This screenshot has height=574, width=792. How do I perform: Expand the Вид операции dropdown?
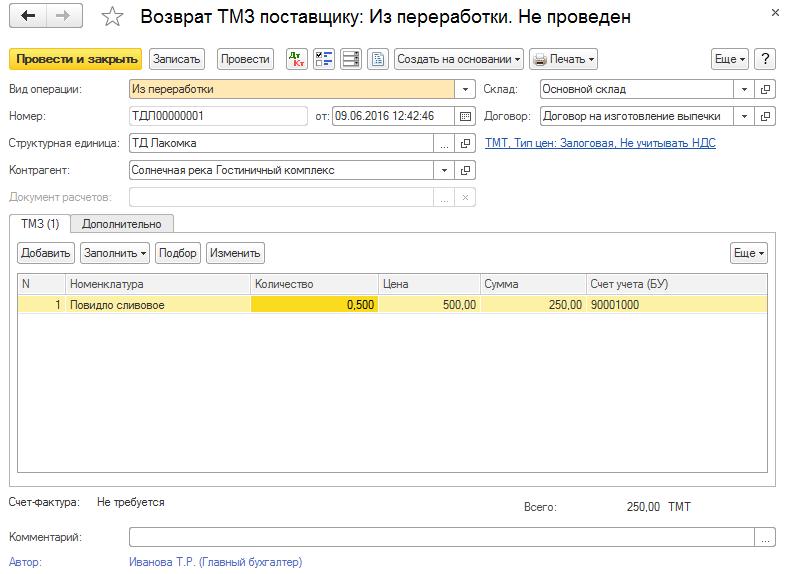coord(465,89)
